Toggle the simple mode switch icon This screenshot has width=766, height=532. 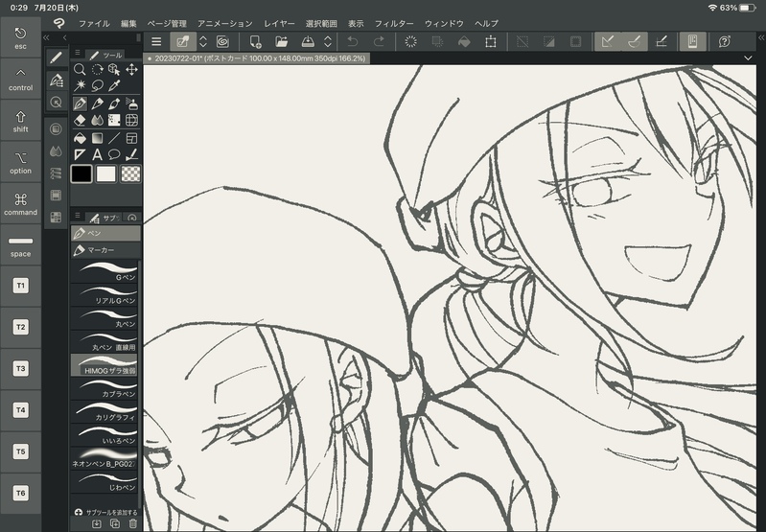coord(183,42)
